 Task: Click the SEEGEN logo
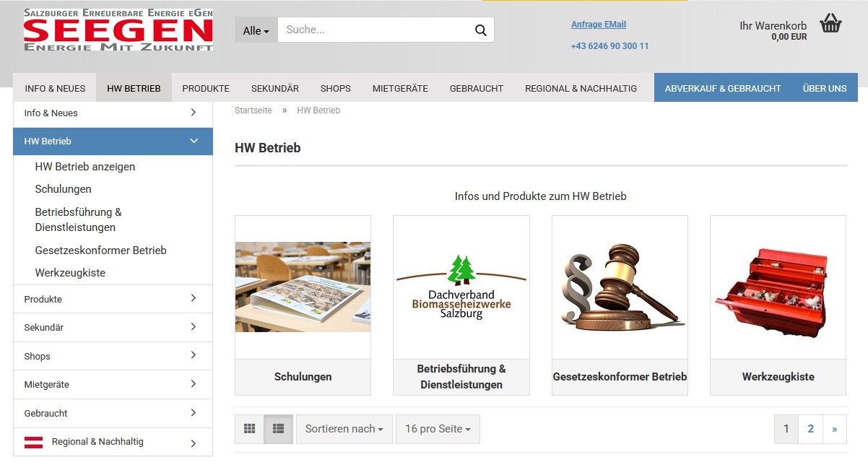pyautogui.click(x=118, y=30)
